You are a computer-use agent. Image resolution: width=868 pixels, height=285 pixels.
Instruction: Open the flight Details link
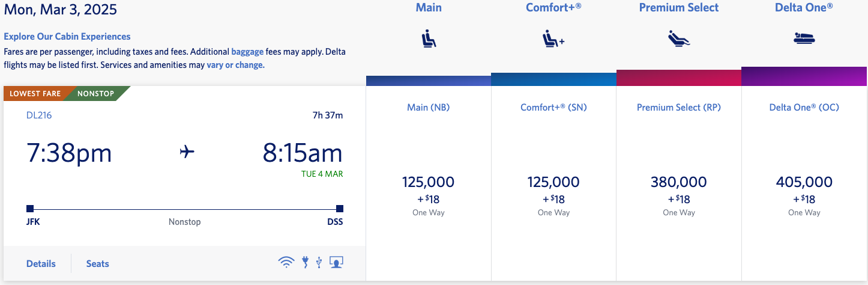point(41,263)
